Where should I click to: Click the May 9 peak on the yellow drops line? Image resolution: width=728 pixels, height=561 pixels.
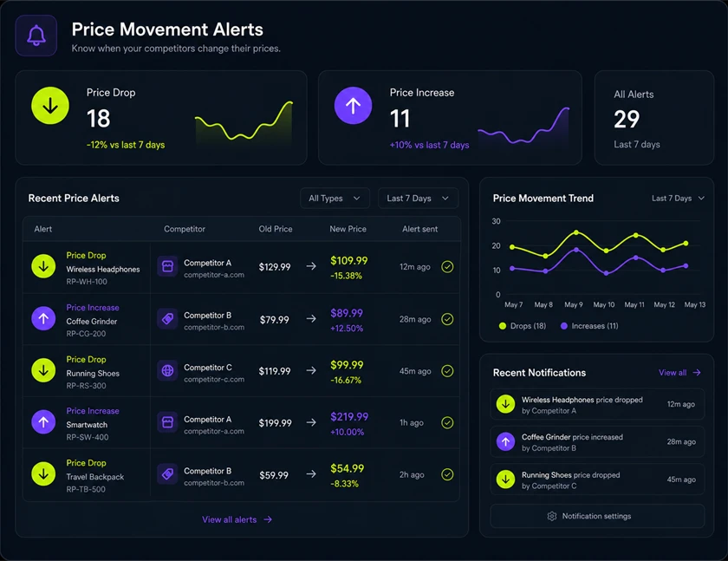click(576, 232)
